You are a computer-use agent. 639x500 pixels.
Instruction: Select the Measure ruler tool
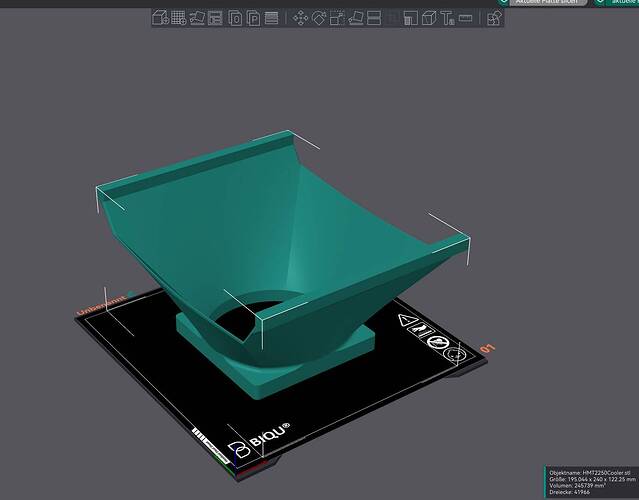click(465, 18)
